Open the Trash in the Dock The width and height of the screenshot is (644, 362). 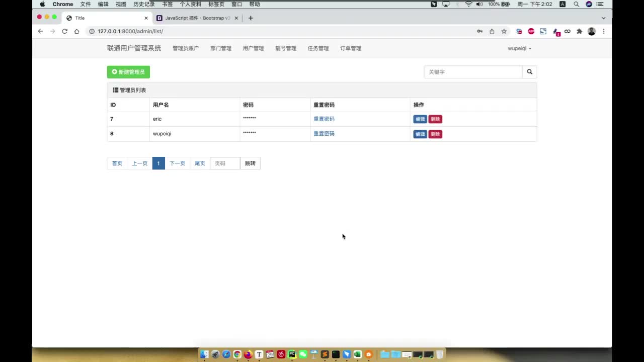click(x=440, y=354)
